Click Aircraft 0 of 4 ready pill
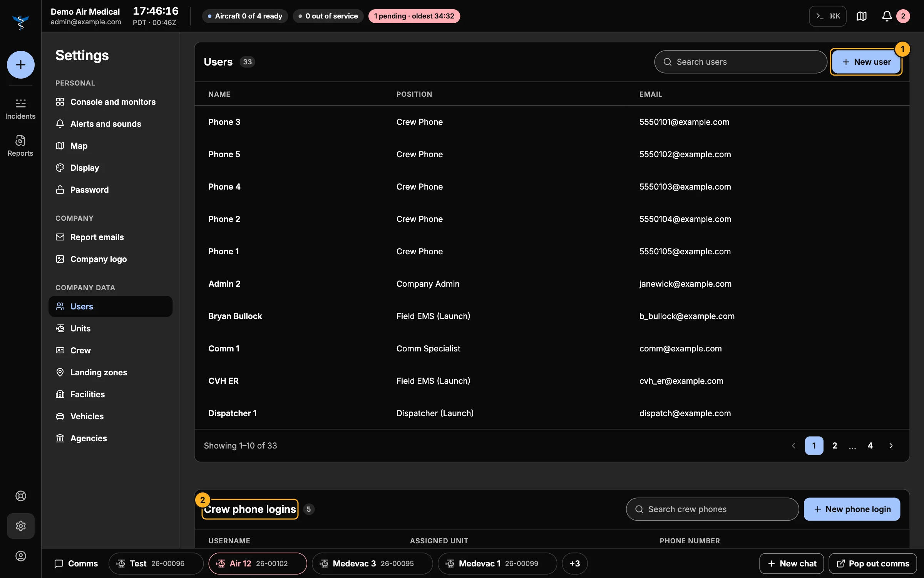This screenshot has width=924, height=578. 245,16
